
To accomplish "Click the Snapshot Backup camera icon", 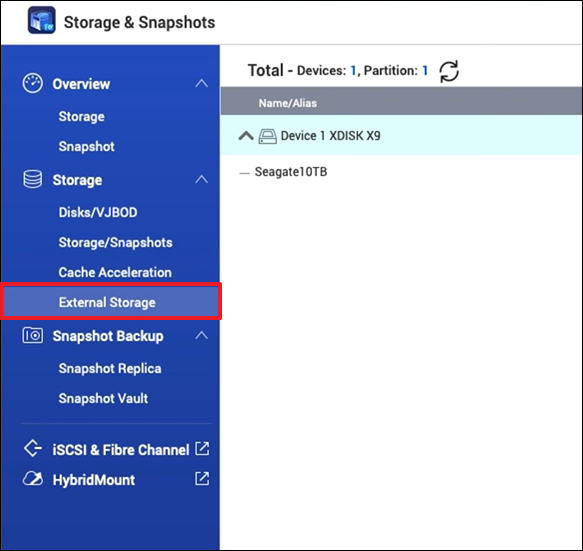I will pyautogui.click(x=33, y=335).
